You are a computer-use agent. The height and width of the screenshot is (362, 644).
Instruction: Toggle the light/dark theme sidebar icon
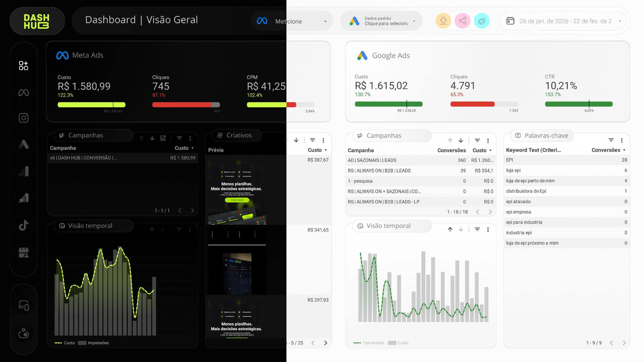[23, 333]
